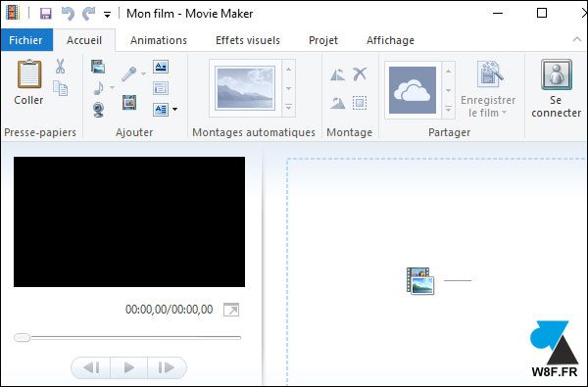Screen dimensions: 588x387
Task: Click the storyboard add media icon
Action: pyautogui.click(x=420, y=280)
